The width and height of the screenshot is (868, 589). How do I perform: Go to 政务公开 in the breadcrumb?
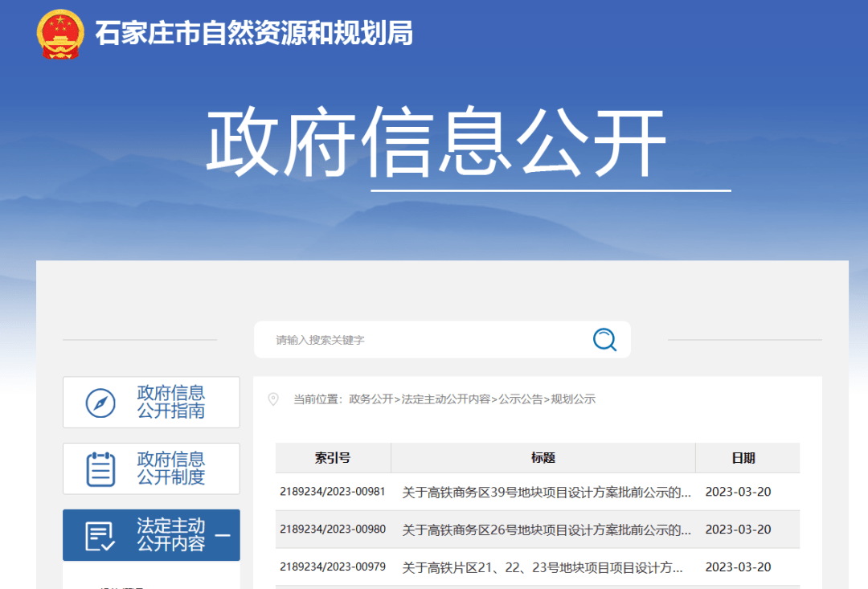click(371, 399)
